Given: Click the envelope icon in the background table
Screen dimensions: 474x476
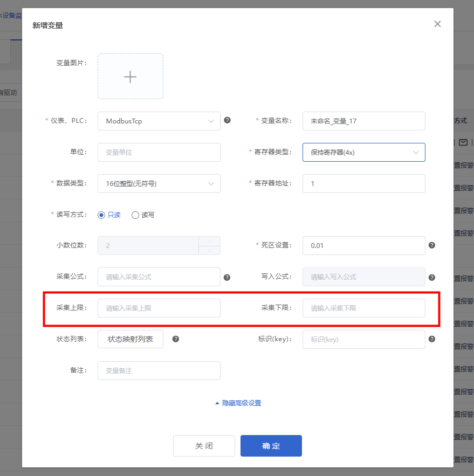Looking at the screenshot, I should click(462, 142).
